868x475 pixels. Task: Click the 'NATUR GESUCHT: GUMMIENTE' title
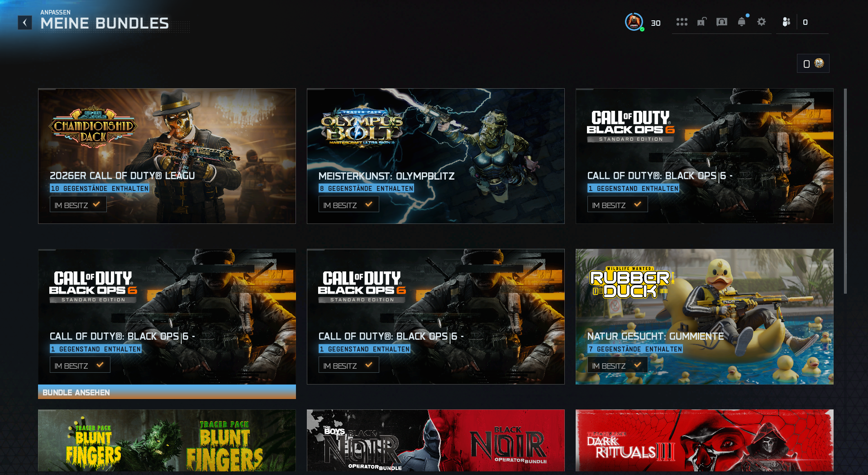(x=655, y=336)
